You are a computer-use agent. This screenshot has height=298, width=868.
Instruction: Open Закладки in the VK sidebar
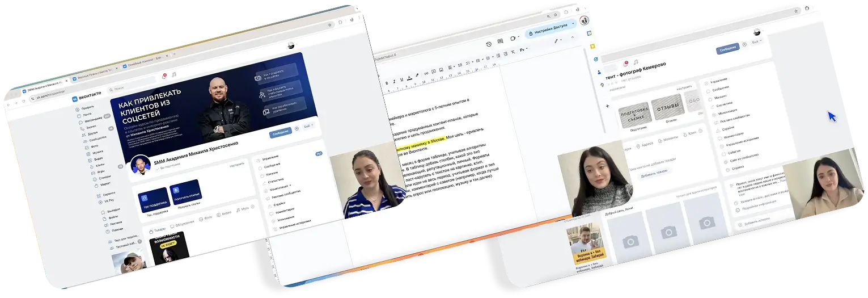(x=111, y=212)
